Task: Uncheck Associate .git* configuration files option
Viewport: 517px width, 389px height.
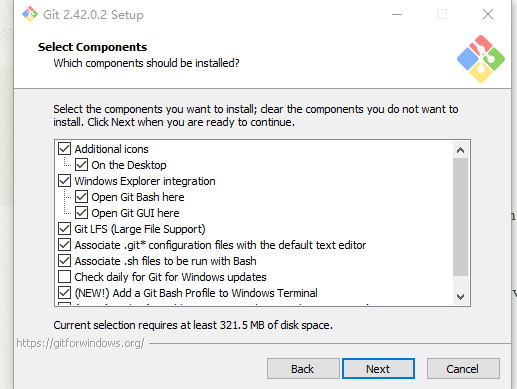Action: 65,245
